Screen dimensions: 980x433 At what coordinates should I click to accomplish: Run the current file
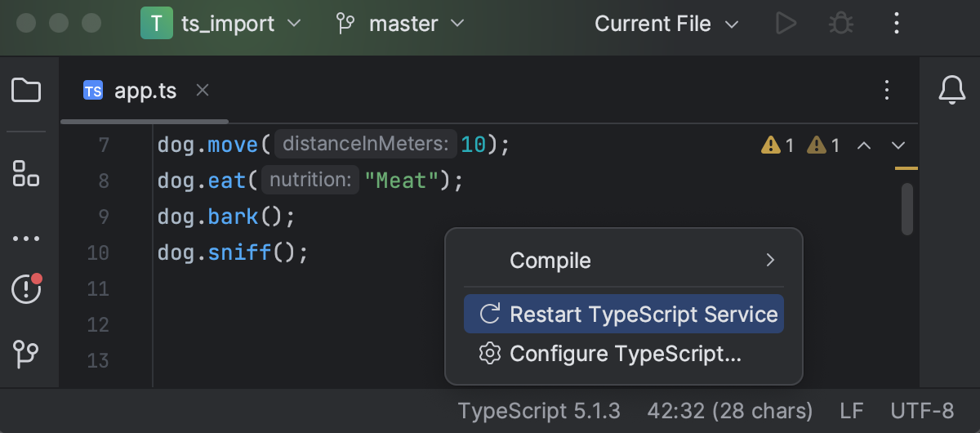(x=786, y=24)
